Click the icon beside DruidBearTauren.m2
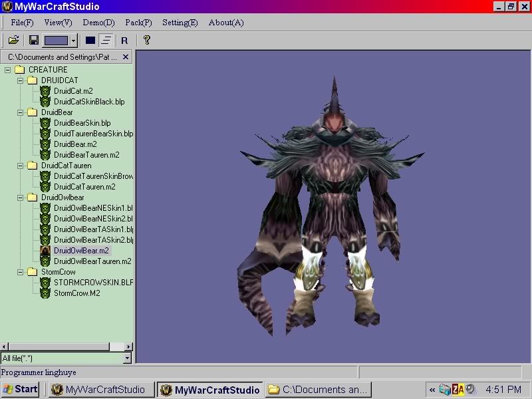Image resolution: width=532 pixels, height=399 pixels. [x=45, y=155]
